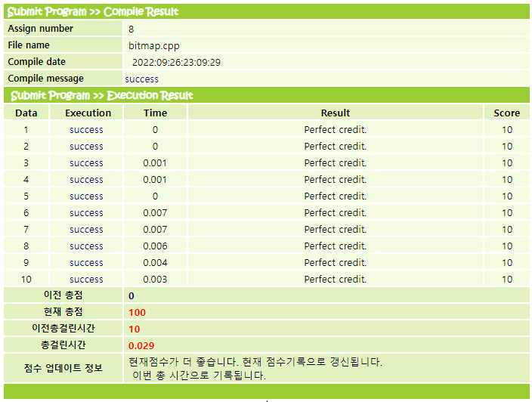Click Perfect credit. in row 10
The width and height of the screenshot is (532, 402).
(336, 280)
